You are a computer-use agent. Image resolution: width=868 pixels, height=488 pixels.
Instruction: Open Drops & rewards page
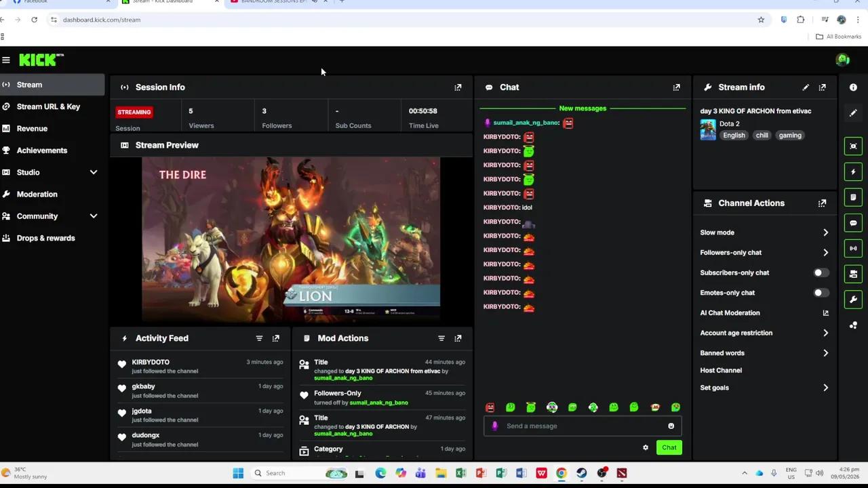pyautogui.click(x=52, y=238)
